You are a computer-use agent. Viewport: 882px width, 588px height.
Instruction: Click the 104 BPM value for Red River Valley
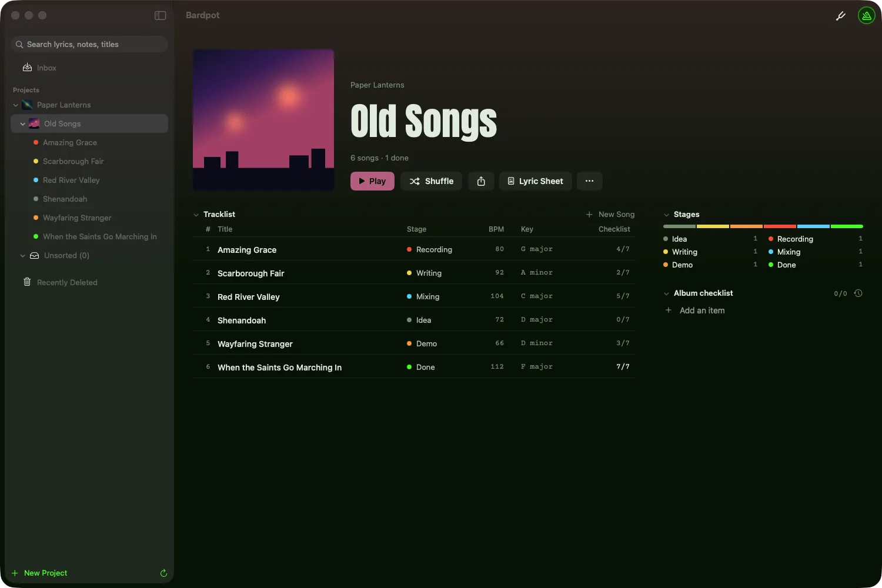click(x=497, y=296)
